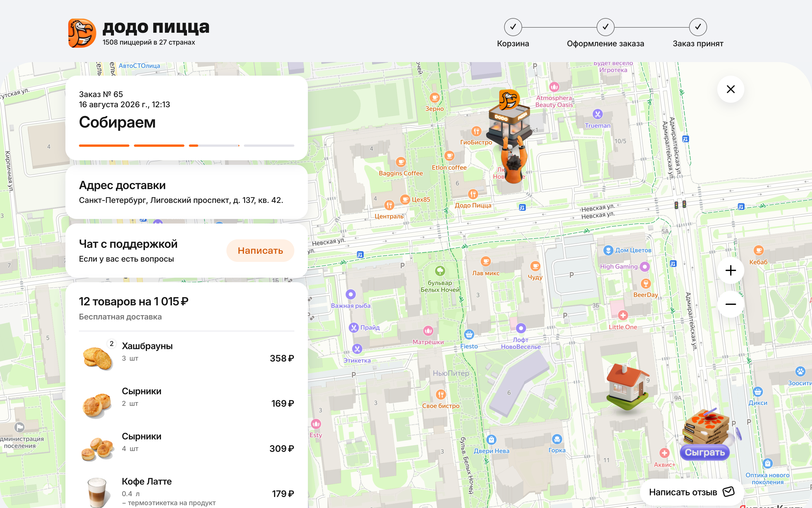Select the Корзина step checkmark
This screenshot has width=812, height=508.
point(513,27)
